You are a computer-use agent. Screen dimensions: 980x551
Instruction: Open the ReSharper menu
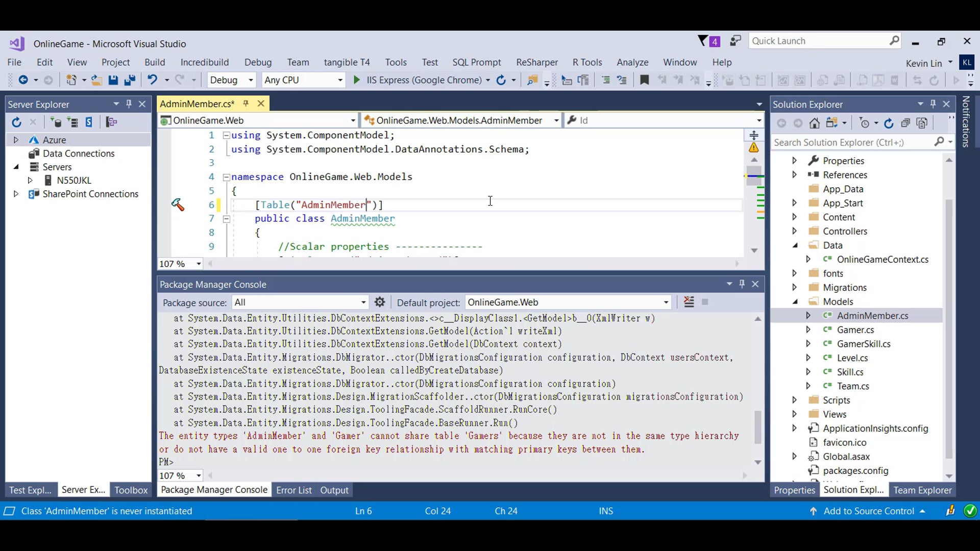[x=537, y=62]
